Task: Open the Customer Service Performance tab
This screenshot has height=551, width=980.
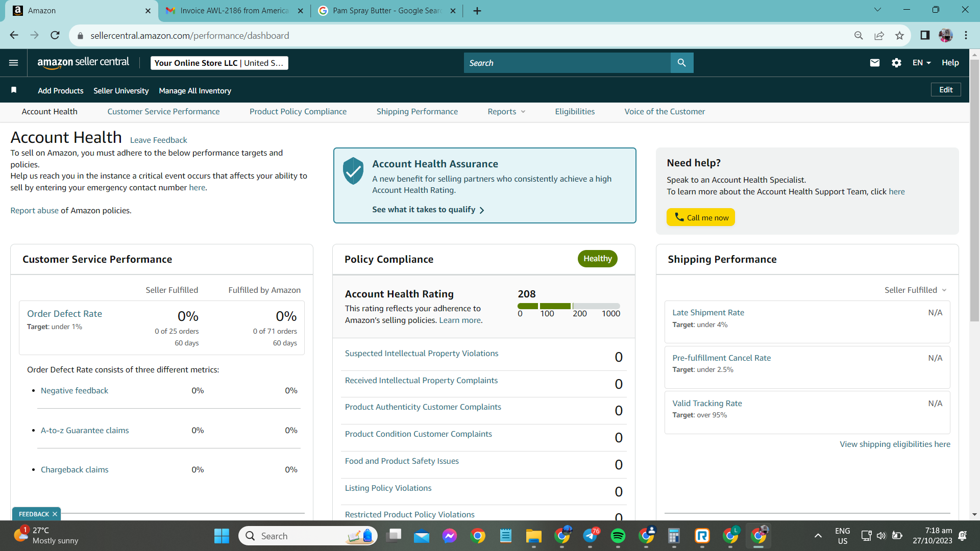Action: point(163,112)
